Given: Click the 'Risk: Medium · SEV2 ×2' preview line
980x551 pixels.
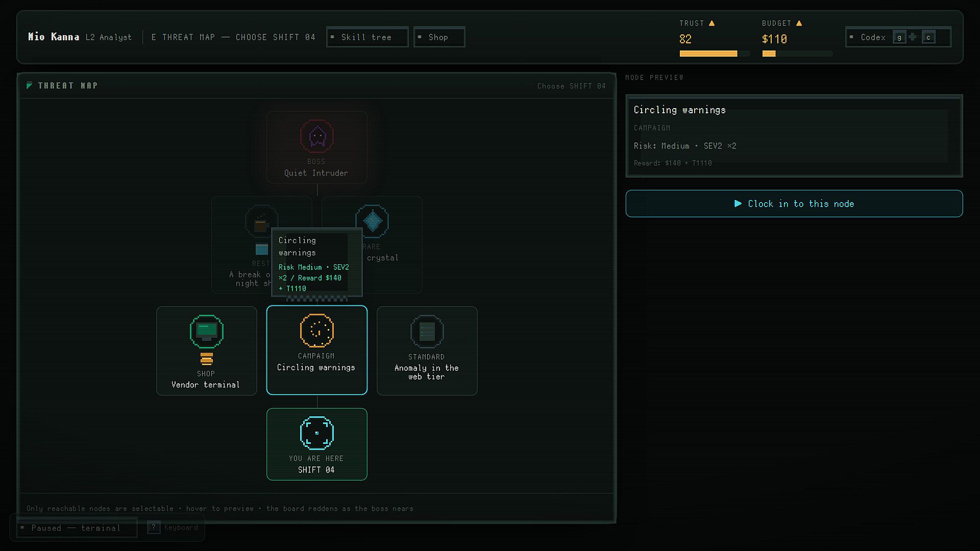Looking at the screenshot, I should tap(685, 146).
